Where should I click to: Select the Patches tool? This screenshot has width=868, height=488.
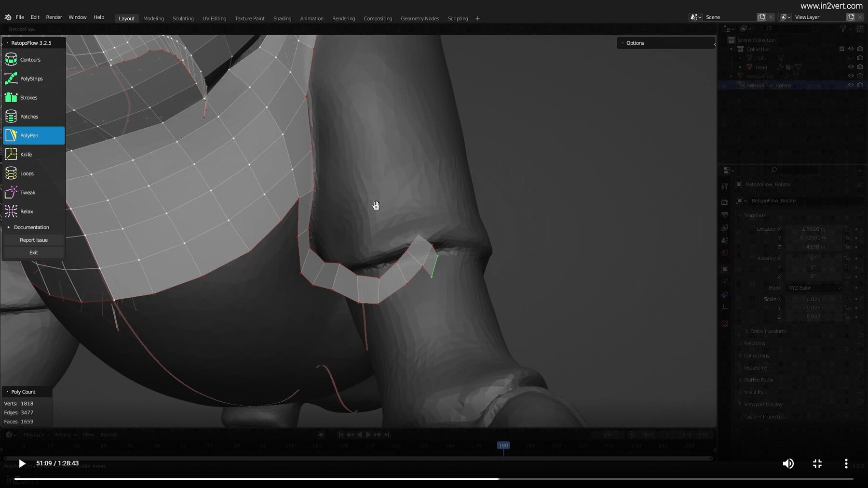pyautogui.click(x=30, y=116)
